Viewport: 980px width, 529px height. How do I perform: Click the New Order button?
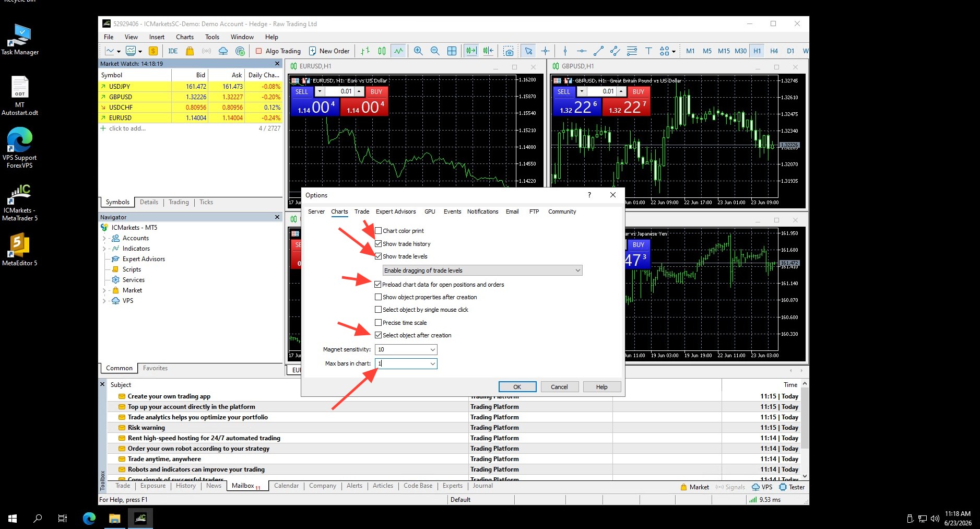(x=329, y=51)
